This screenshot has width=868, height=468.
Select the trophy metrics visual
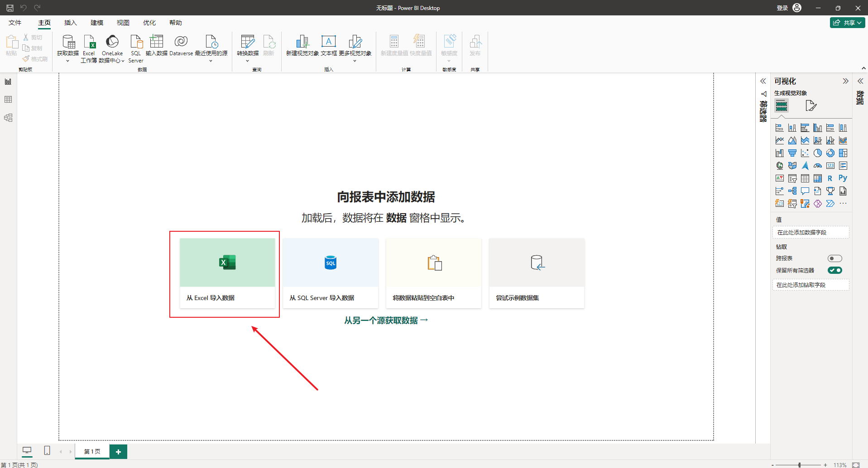(830, 191)
